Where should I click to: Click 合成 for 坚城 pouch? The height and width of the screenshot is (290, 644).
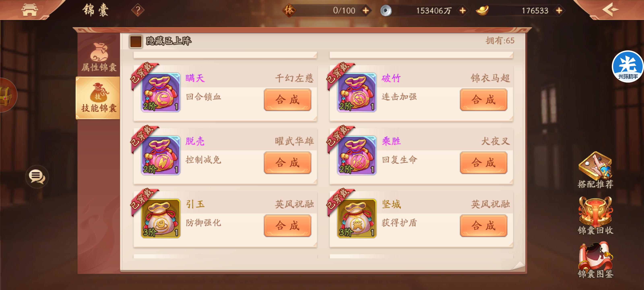point(483,225)
